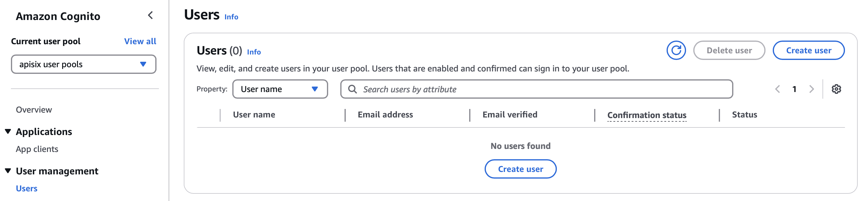Click Create user below No users found
868x201 pixels.
click(520, 169)
